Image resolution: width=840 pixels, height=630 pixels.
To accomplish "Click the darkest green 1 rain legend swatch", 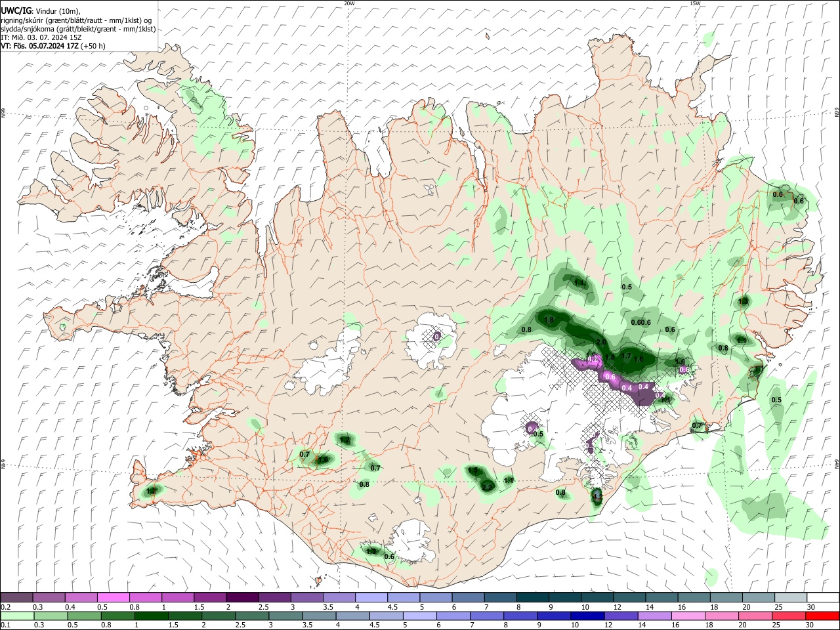I will point(152,616).
